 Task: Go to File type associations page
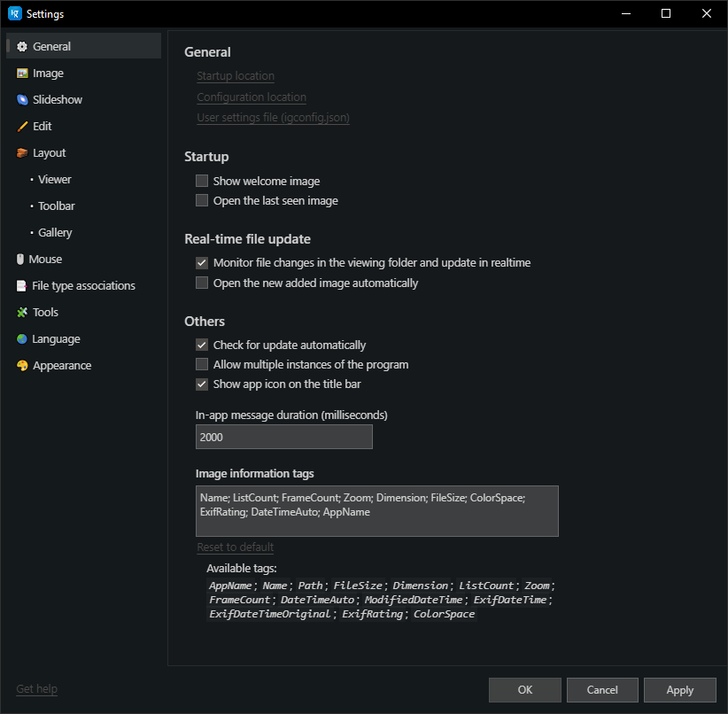pos(83,286)
